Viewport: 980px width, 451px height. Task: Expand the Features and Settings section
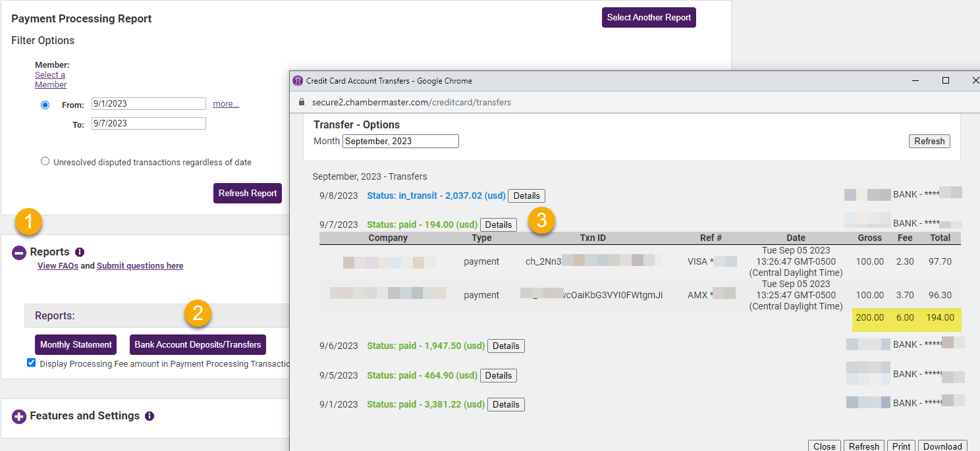pos(18,416)
